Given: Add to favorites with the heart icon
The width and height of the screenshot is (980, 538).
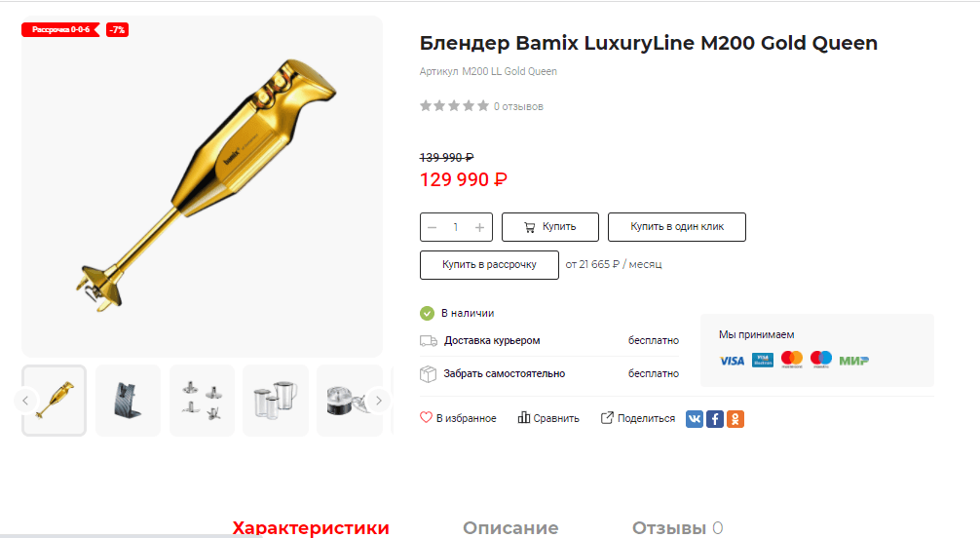Looking at the screenshot, I should tap(426, 417).
